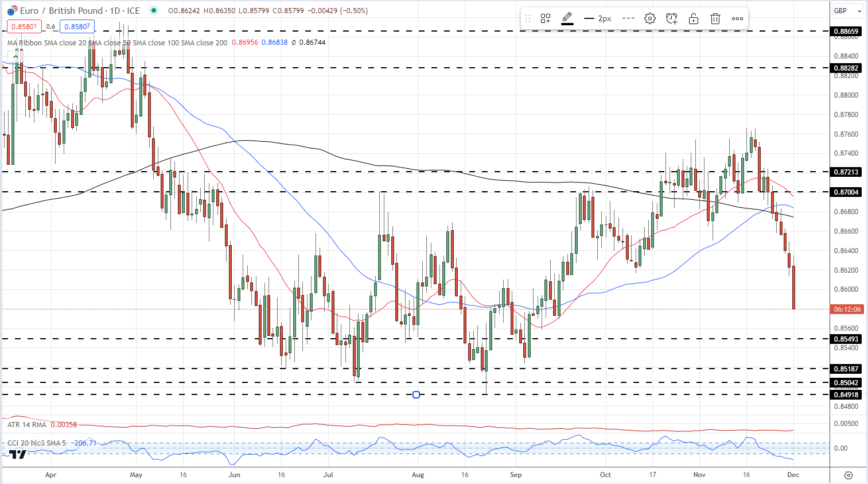
Task: Click the Apr label on time axis
Action: (x=50, y=475)
